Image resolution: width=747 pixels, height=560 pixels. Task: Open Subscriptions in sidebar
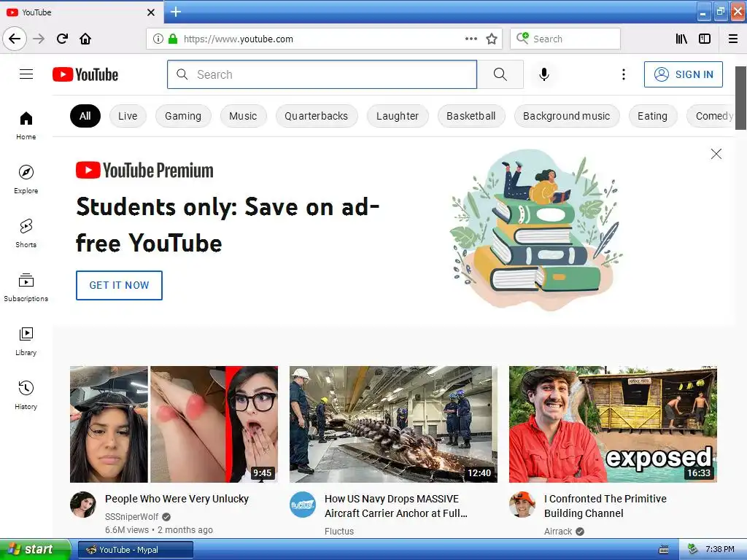point(26,287)
